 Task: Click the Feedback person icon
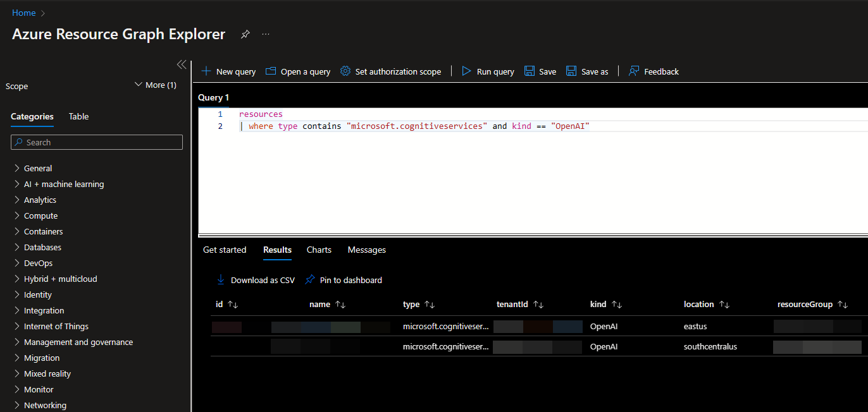[x=634, y=71]
